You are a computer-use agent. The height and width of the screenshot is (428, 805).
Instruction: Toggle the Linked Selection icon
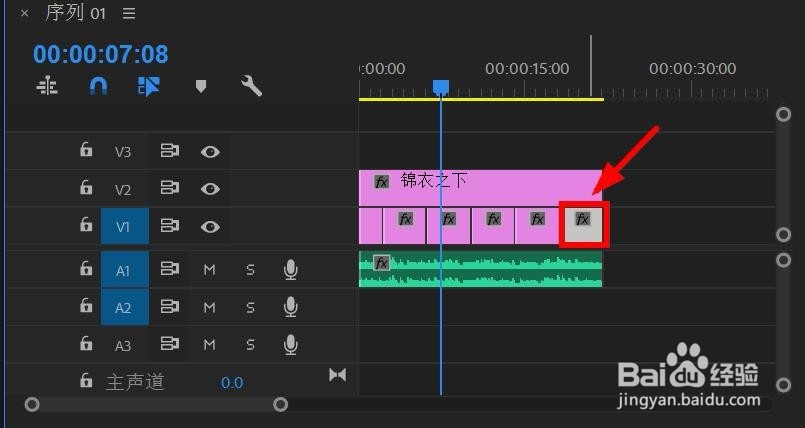point(149,86)
